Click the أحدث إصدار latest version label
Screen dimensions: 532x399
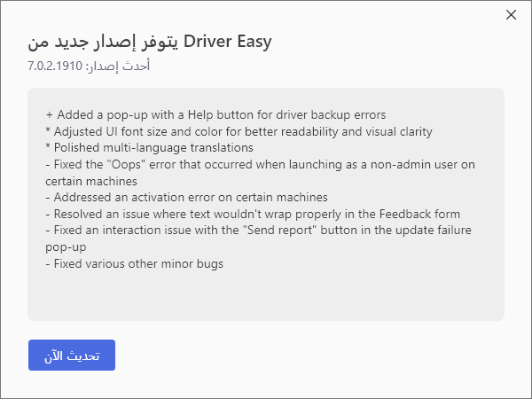[118, 66]
